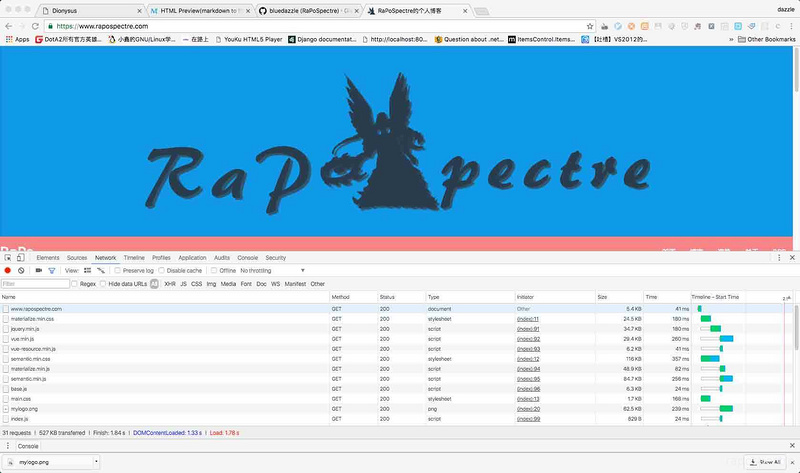This screenshot has height=473, width=800.
Task: Open the Security tab
Action: coord(276,258)
